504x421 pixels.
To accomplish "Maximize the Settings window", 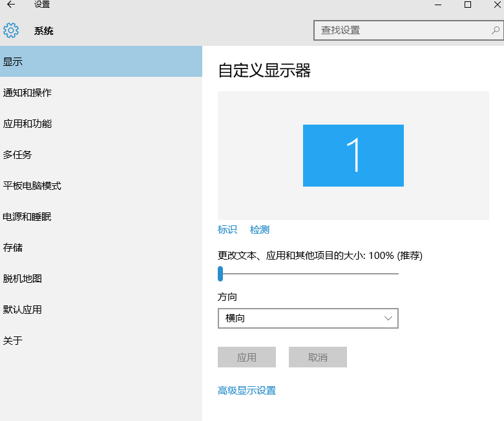I will [467, 5].
